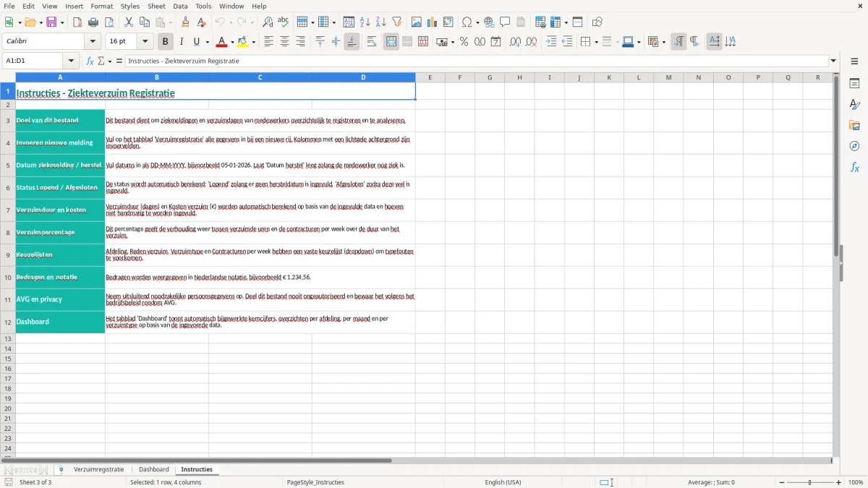Click Format as Date icon
This screenshot has height=488, width=868.
pyautogui.click(x=495, y=42)
